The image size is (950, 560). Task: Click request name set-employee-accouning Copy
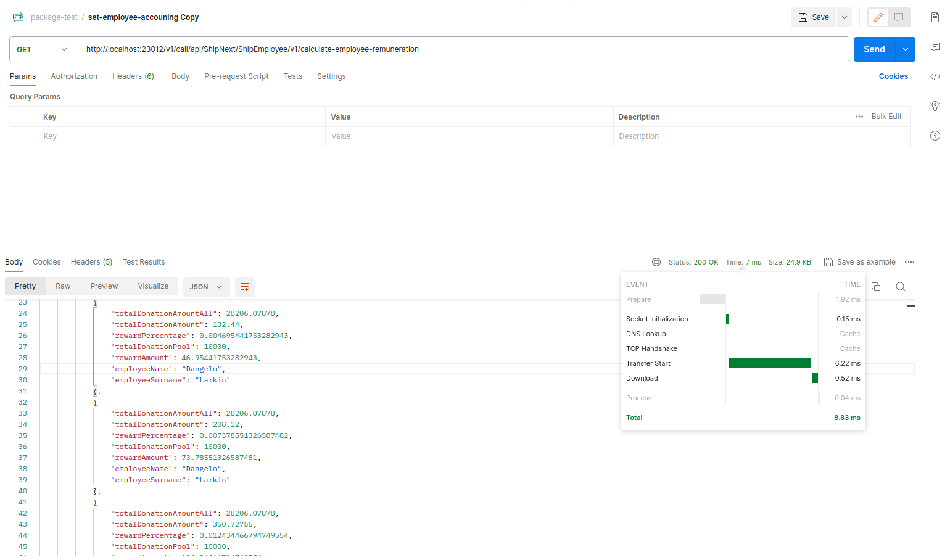pyautogui.click(x=143, y=17)
